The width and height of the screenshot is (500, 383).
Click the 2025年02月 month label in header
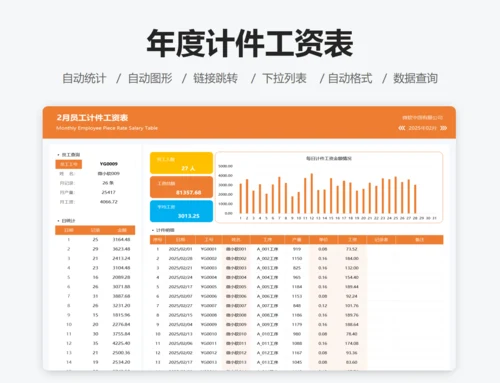pyautogui.click(x=422, y=128)
